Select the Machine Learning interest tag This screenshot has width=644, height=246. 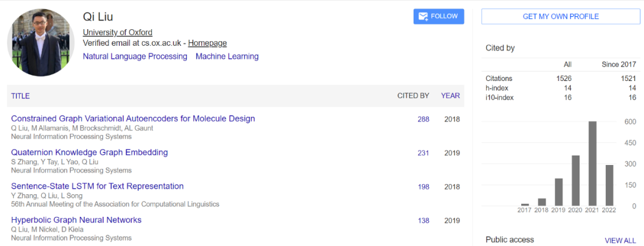point(227,57)
